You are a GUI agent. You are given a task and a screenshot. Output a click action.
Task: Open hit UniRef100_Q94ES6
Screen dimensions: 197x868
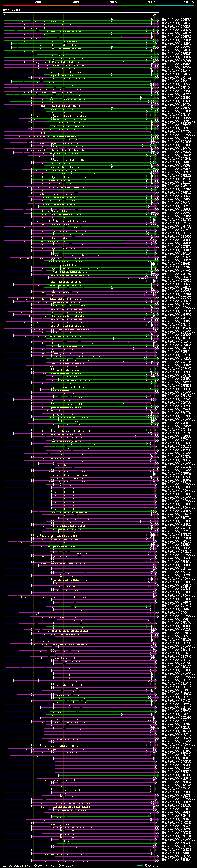point(177,33)
